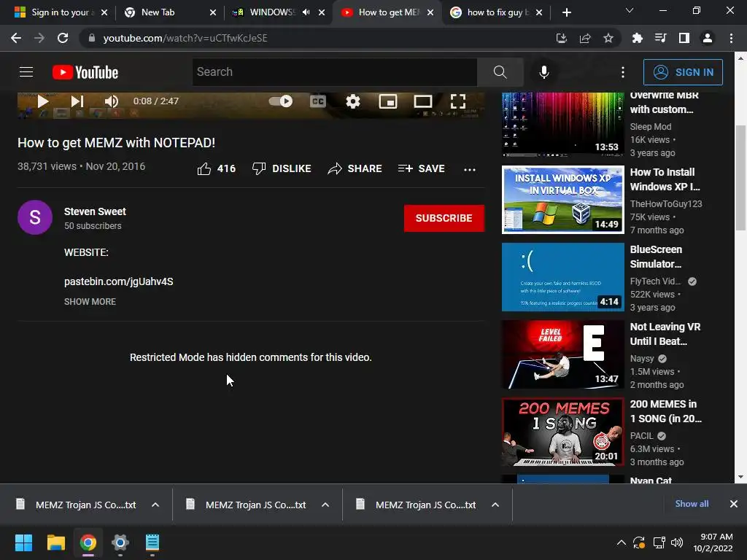The width and height of the screenshot is (747, 560).
Task: Save the video to playlist
Action: pyautogui.click(x=421, y=168)
